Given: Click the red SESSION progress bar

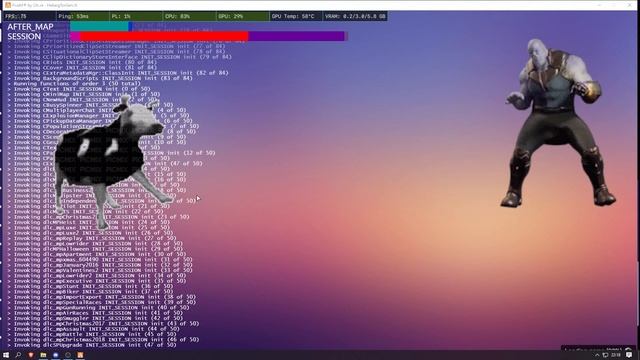Looking at the screenshot, I should point(164,36).
